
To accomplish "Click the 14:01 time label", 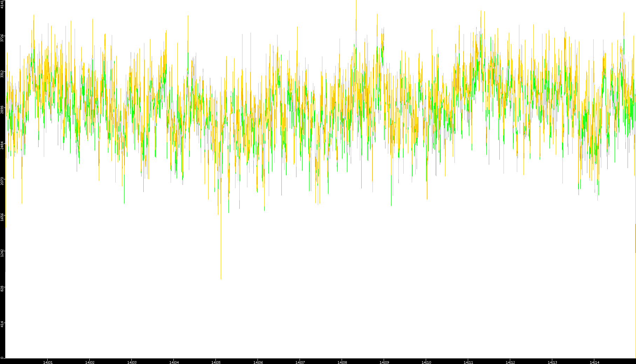I will [x=48, y=362].
